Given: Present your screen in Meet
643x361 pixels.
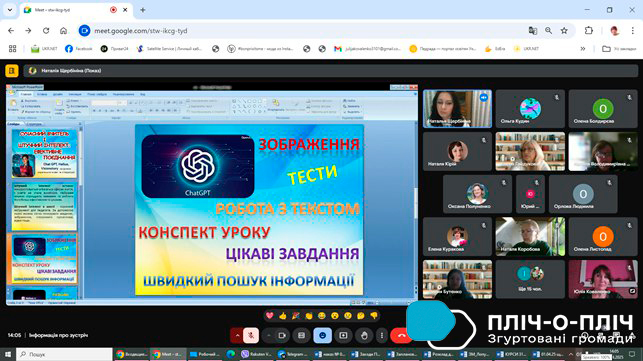Looking at the screenshot, I should (x=343, y=336).
